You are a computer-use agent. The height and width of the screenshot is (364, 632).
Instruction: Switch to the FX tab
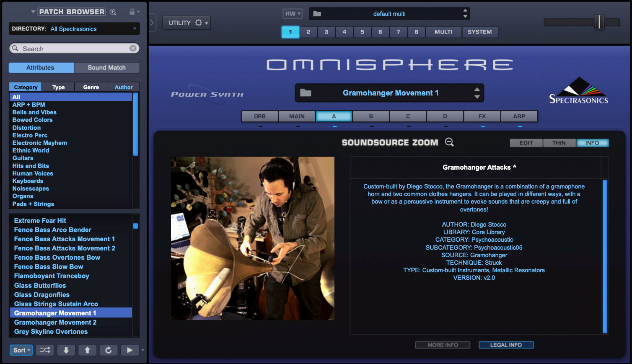(x=482, y=116)
